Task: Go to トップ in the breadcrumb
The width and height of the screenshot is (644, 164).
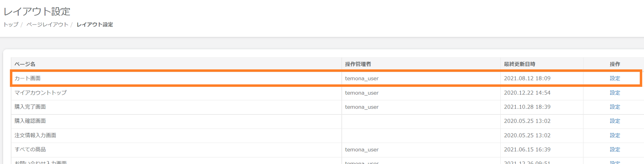Action: click(x=11, y=24)
